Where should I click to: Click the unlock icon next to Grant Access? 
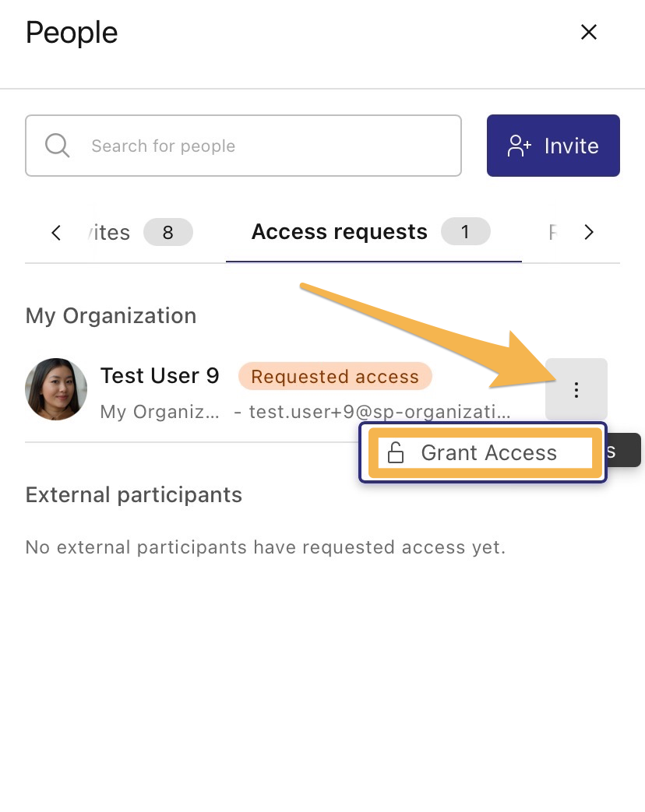pos(396,452)
